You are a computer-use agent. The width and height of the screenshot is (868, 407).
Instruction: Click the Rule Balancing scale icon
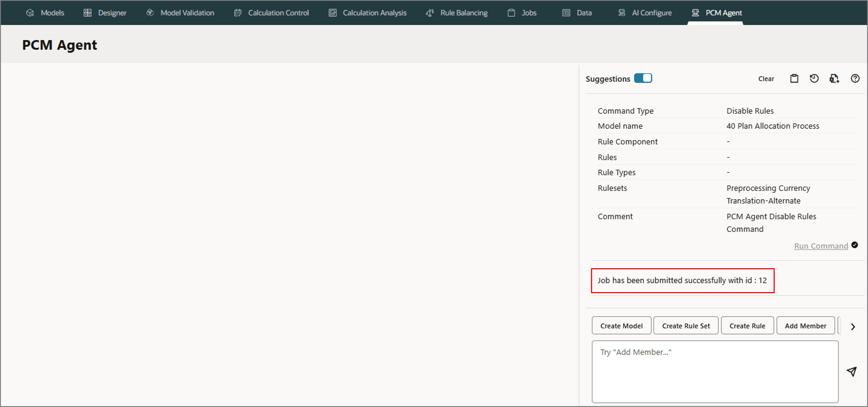click(430, 13)
